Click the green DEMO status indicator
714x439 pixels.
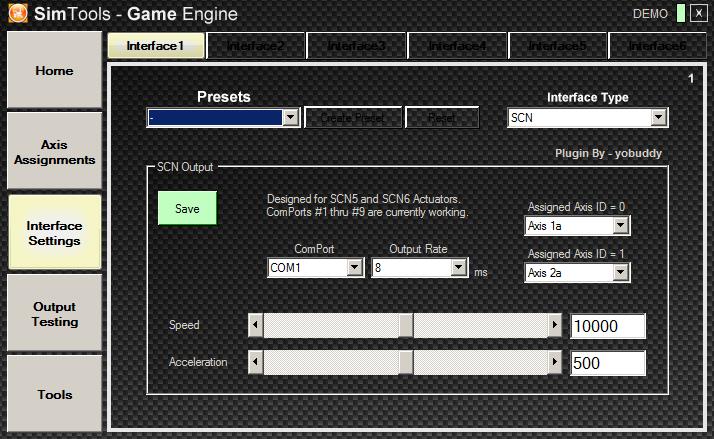(681, 13)
